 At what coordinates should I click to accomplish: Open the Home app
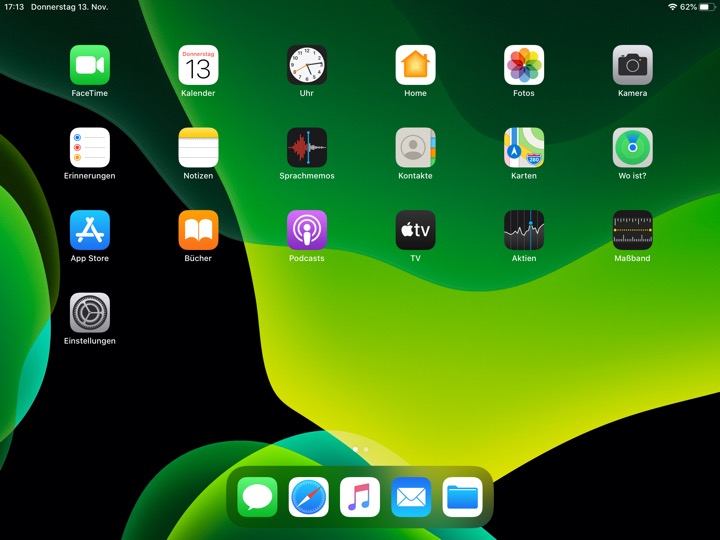(x=415, y=65)
